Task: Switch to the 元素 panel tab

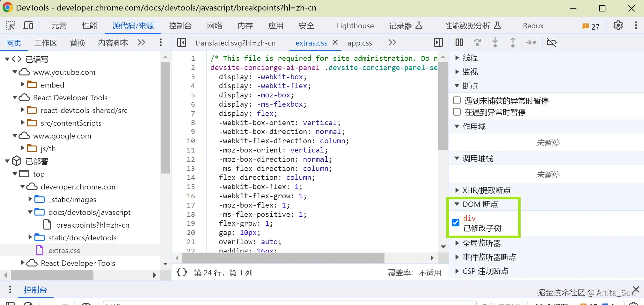Action: pos(59,26)
